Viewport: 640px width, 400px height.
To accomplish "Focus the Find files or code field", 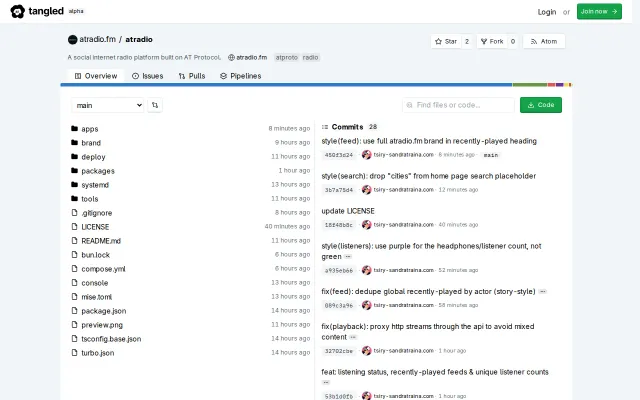I will pos(458,105).
